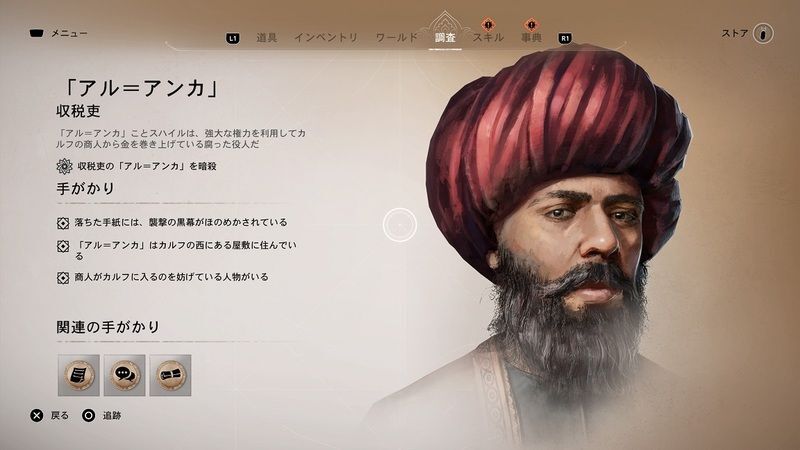Click the ストア store label
The width and height of the screenshot is (800, 450).
pyautogui.click(x=734, y=33)
